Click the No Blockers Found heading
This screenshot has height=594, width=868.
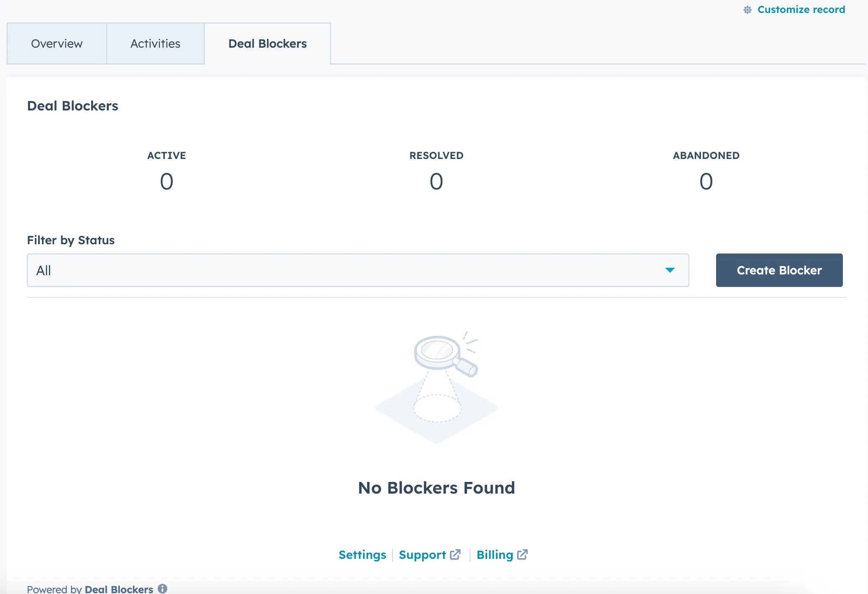tap(437, 488)
